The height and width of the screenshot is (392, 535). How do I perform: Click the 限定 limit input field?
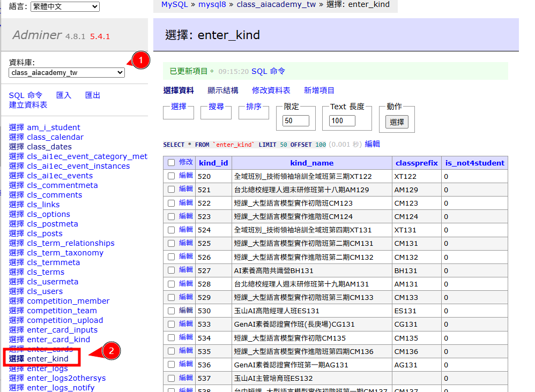[296, 121]
